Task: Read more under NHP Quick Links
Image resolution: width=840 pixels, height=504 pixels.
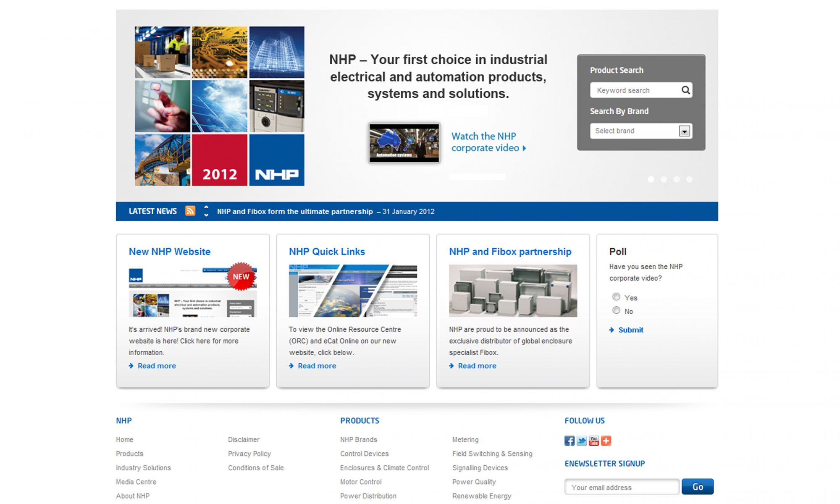Action: tap(317, 366)
